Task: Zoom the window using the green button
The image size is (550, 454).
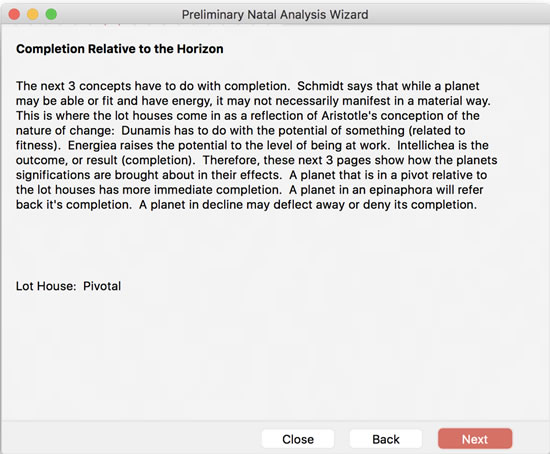Action: coord(51,14)
